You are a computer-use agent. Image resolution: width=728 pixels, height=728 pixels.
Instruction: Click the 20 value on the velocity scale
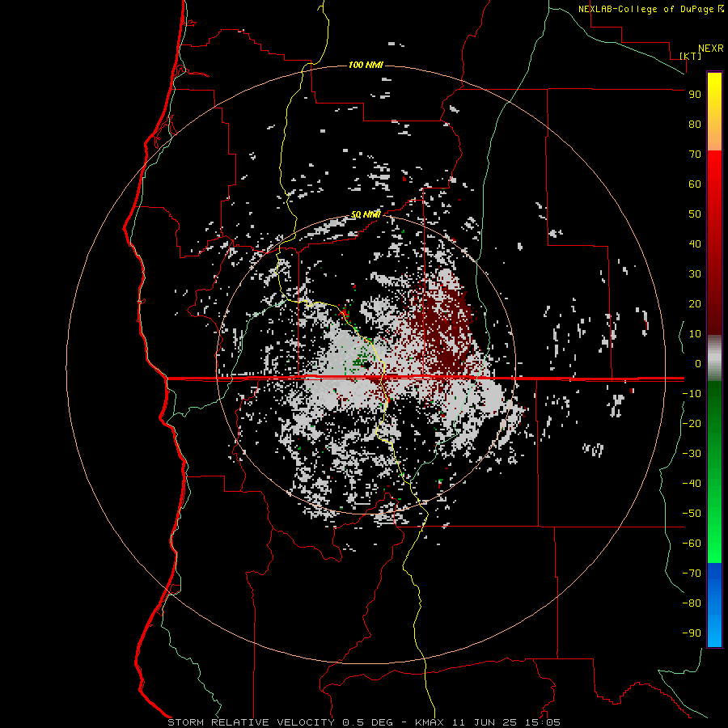(695, 303)
